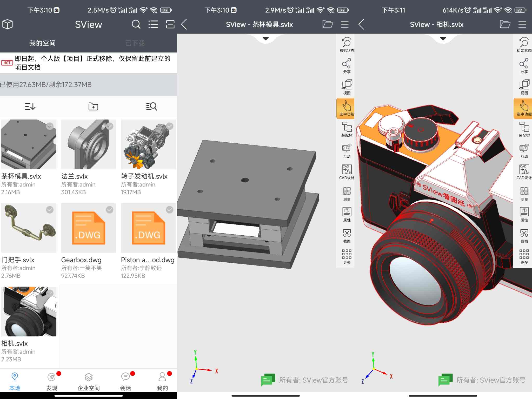Take 截图 in 相机 viewer
This screenshot has width=532, height=399.
tap(524, 236)
